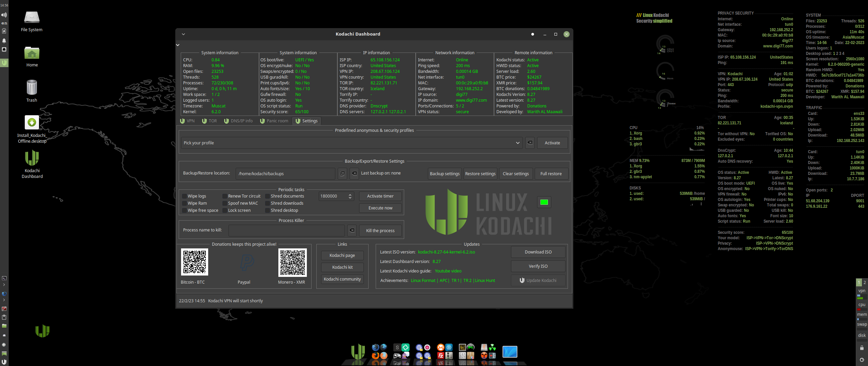The width and height of the screenshot is (868, 366).
Task: Open the Pick your profile dropdown
Action: click(x=352, y=143)
